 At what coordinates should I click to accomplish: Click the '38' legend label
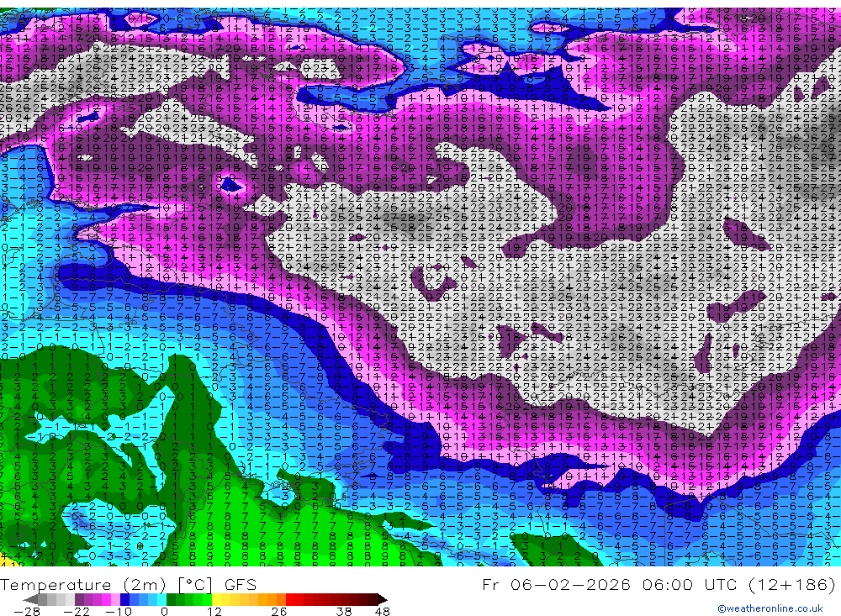(344, 612)
